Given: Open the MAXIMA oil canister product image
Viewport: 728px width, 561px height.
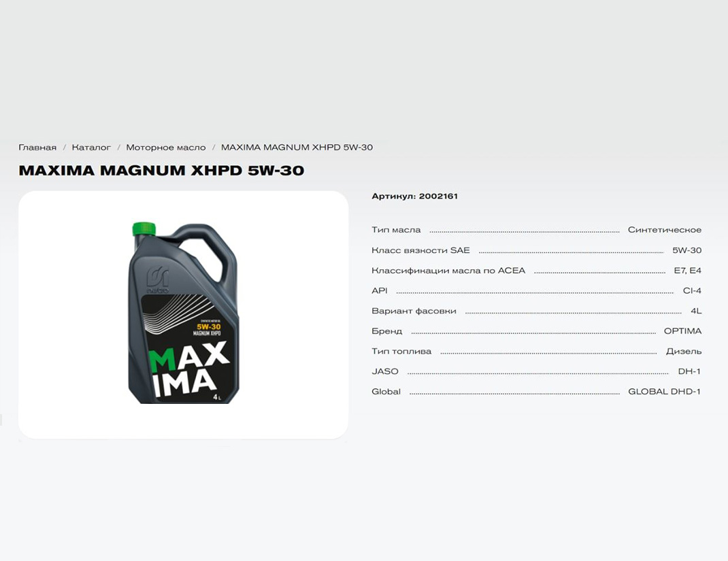Looking at the screenshot, I should [x=184, y=313].
